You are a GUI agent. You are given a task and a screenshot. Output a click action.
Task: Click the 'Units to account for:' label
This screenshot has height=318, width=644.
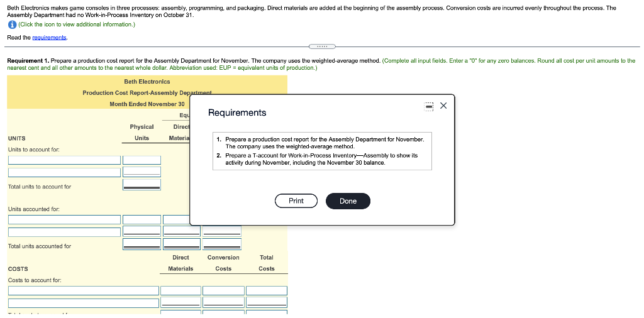34,150
